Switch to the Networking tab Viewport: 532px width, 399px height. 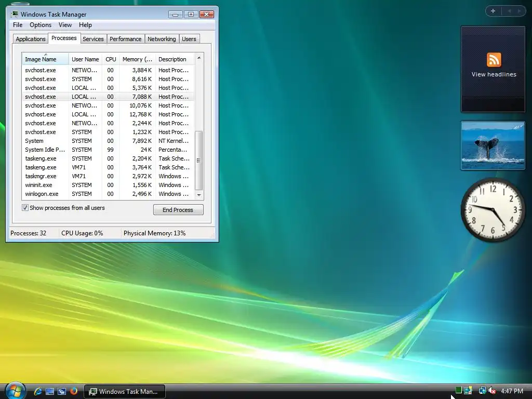pos(162,39)
